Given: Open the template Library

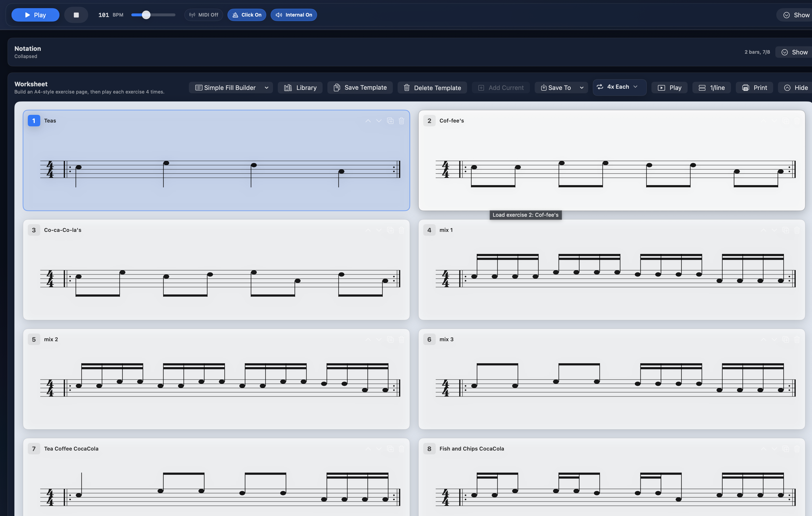Looking at the screenshot, I should [300, 88].
